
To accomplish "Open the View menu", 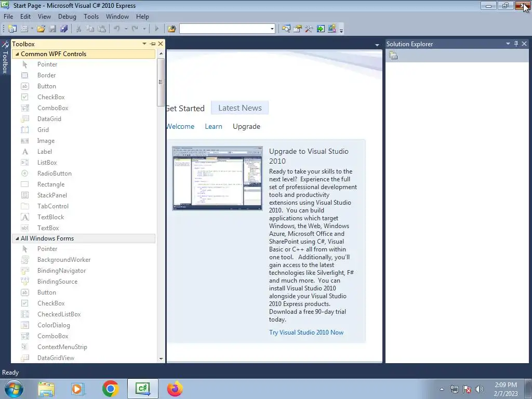I will (44, 17).
